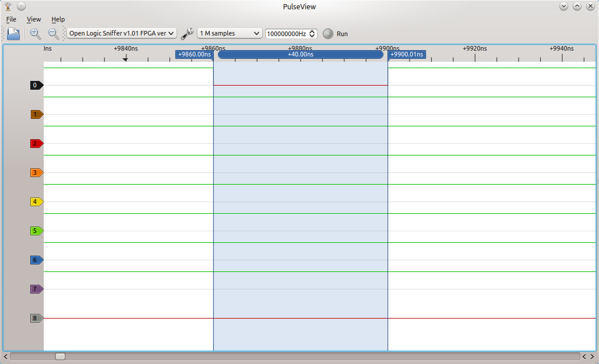Viewport: 599px width, 364px height.
Task: Click the scrollbar far-right arrow
Action: (592, 356)
